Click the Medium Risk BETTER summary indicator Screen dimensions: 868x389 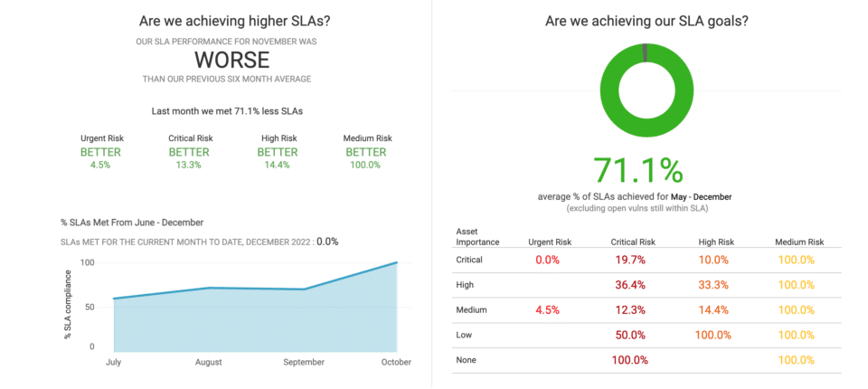click(x=365, y=152)
